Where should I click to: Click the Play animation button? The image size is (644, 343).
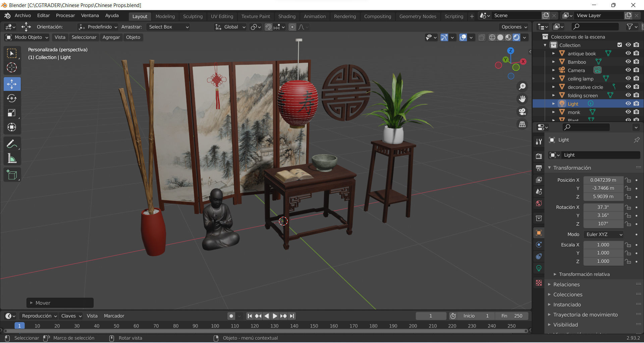coord(275,316)
